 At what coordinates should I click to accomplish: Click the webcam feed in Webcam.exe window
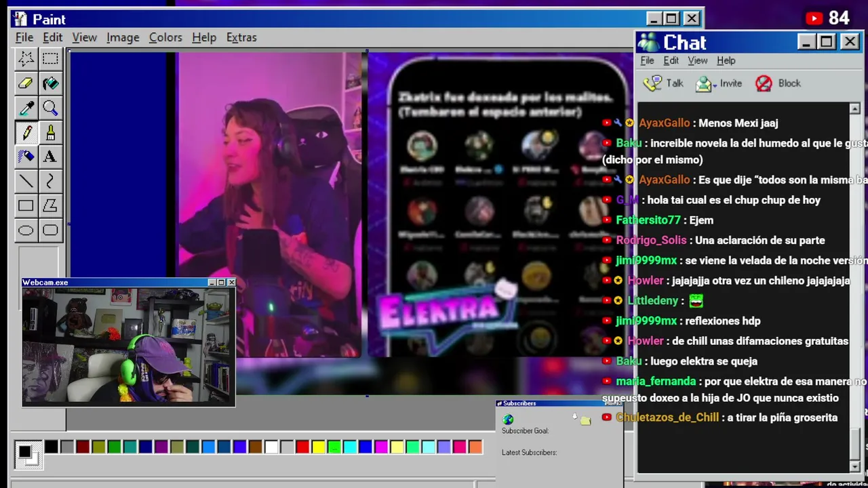pyautogui.click(x=129, y=346)
